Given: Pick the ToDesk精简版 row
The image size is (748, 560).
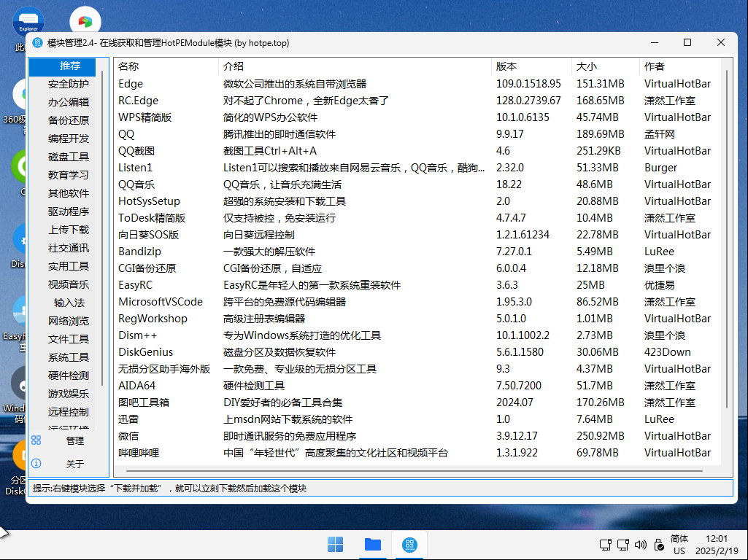Looking at the screenshot, I should [x=417, y=218].
